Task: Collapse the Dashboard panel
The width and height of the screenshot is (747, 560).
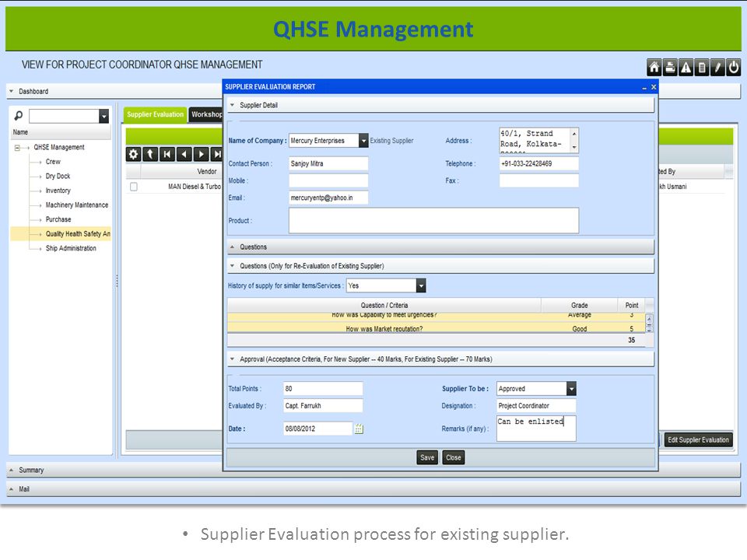Action: (12, 92)
